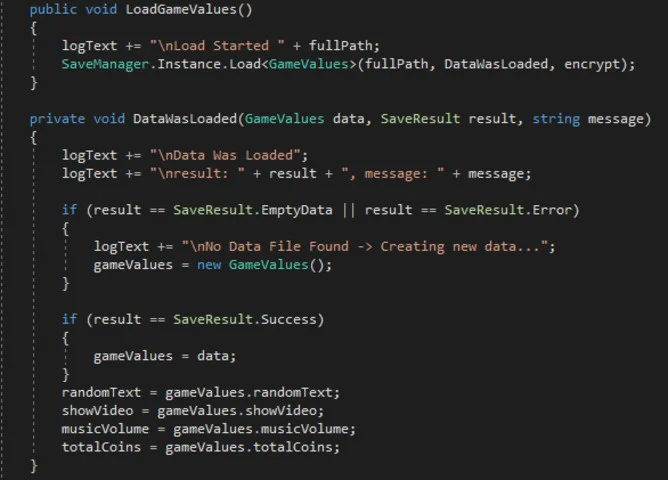Click "Error" in SaveResult.Error
668x480 pixels.
[552, 210]
